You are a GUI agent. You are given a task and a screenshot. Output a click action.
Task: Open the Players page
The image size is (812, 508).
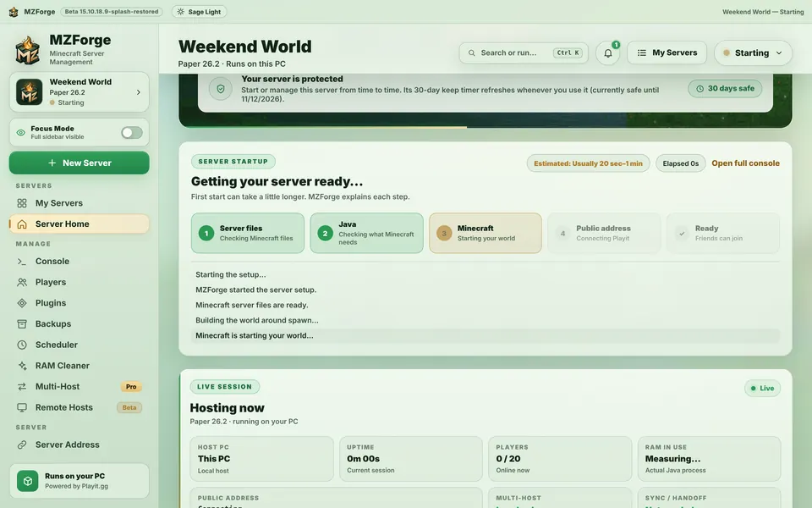(x=80, y=283)
